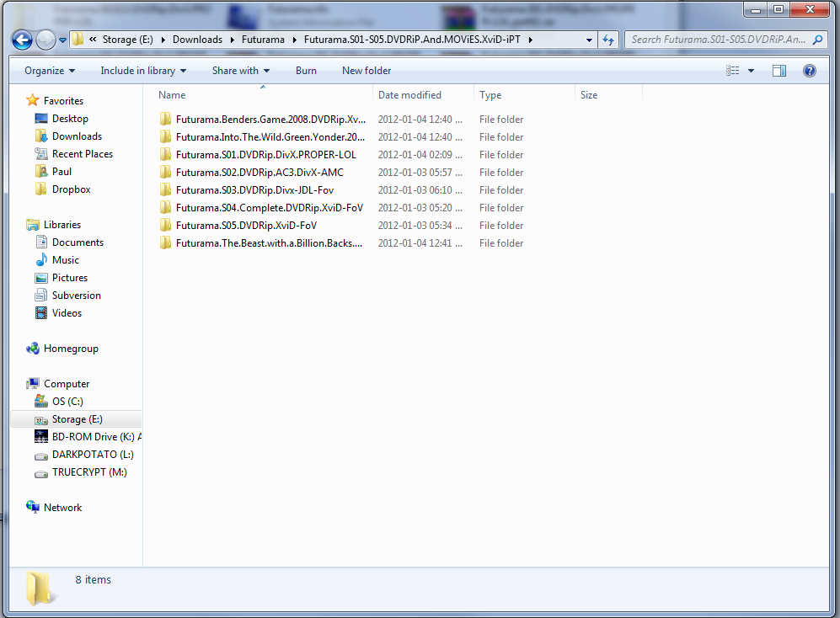
Task: Select the Futurama.S02.DVDRip.AC3.DivX-AMC folder icon
Action: point(165,172)
